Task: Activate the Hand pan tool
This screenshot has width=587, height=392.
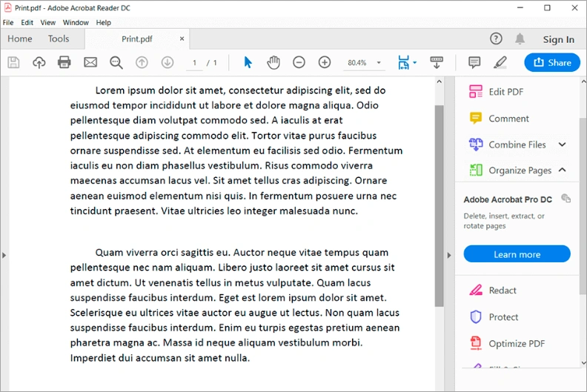Action: pos(273,62)
